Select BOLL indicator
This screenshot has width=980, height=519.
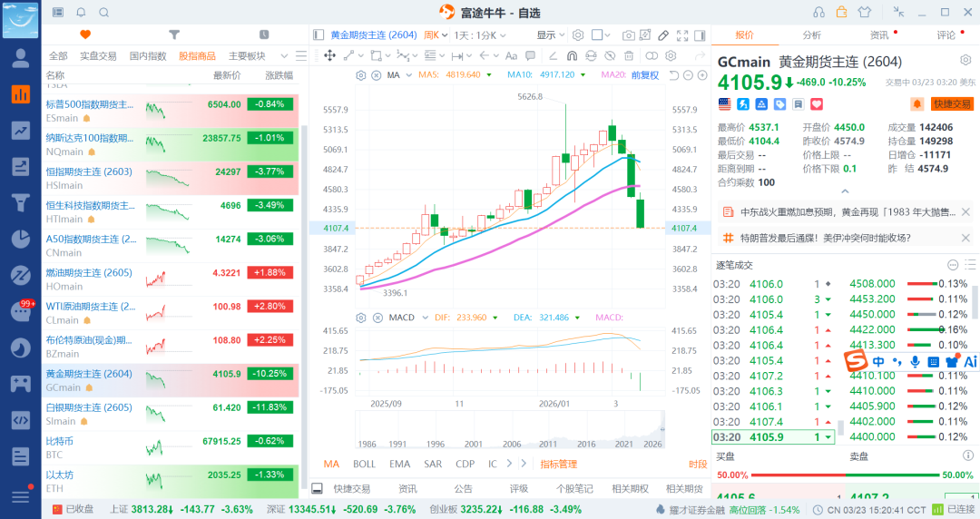pos(365,464)
